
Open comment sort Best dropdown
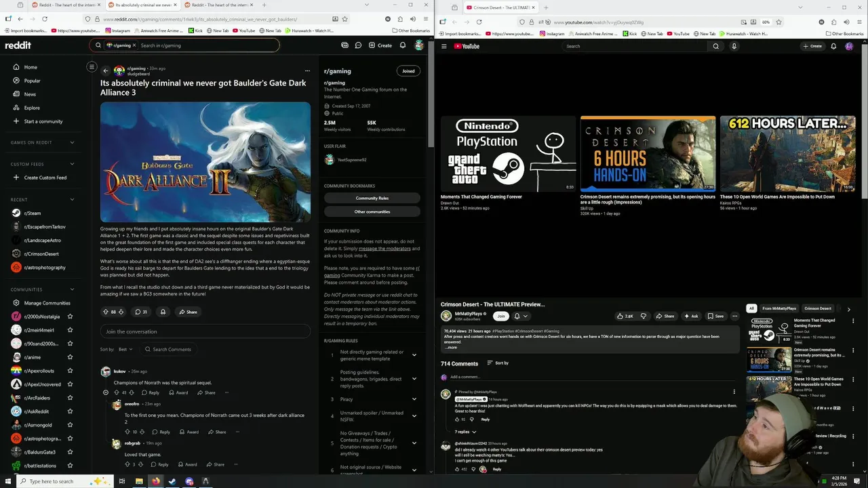click(x=125, y=349)
